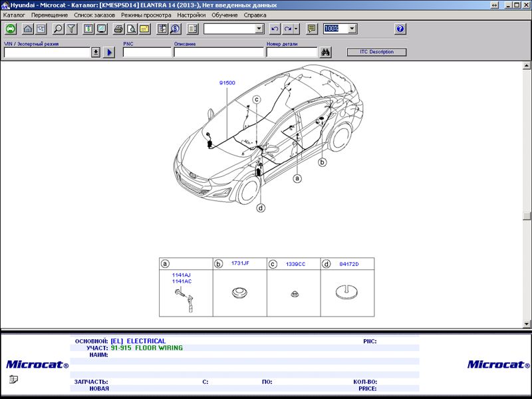Image resolution: width=532 pixels, height=399 pixels.
Task: Click the blue play arrow next to VIN
Action: (x=109, y=53)
